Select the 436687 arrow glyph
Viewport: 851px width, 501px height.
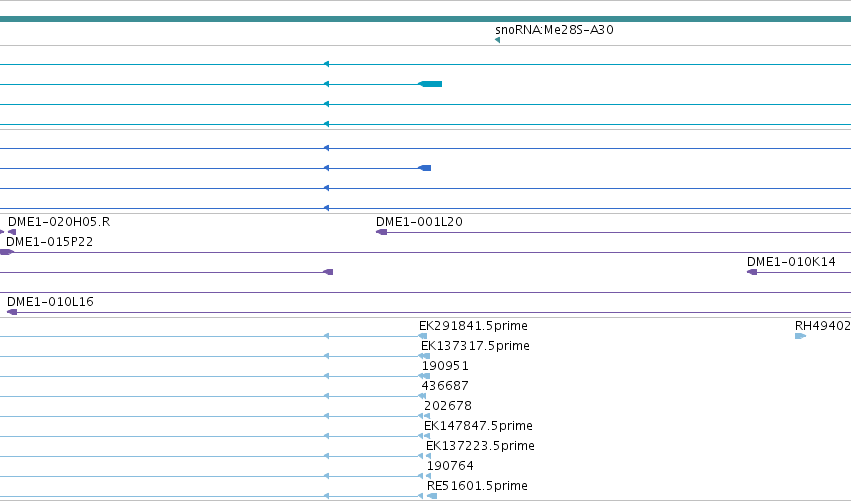point(422,396)
